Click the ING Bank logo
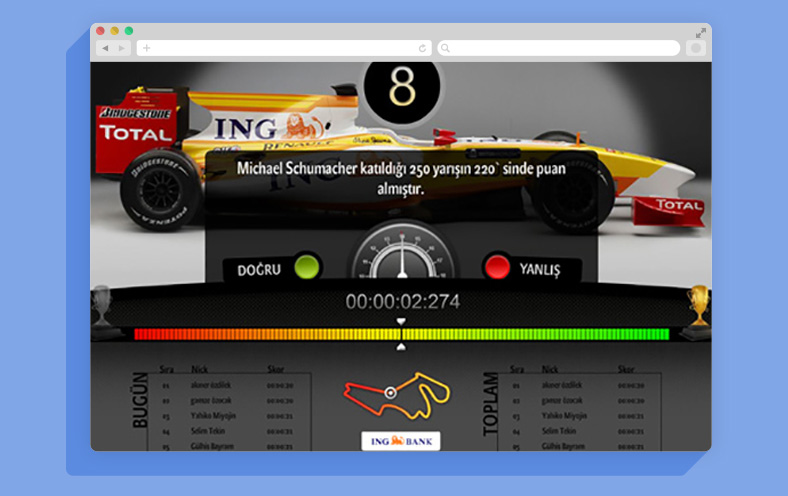The width and height of the screenshot is (788, 496). pyautogui.click(x=400, y=441)
